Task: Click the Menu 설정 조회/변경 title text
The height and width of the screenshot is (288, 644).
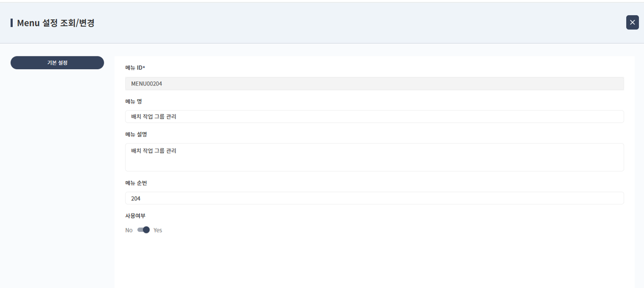Action: click(x=55, y=23)
